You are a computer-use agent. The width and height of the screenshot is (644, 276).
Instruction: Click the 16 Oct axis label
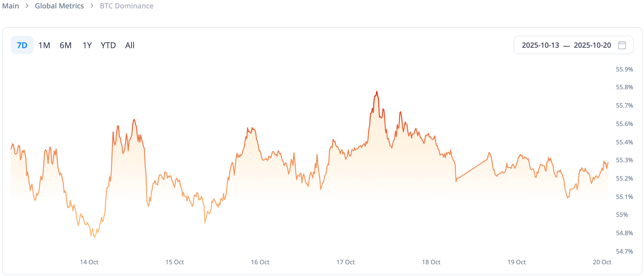coord(260,262)
